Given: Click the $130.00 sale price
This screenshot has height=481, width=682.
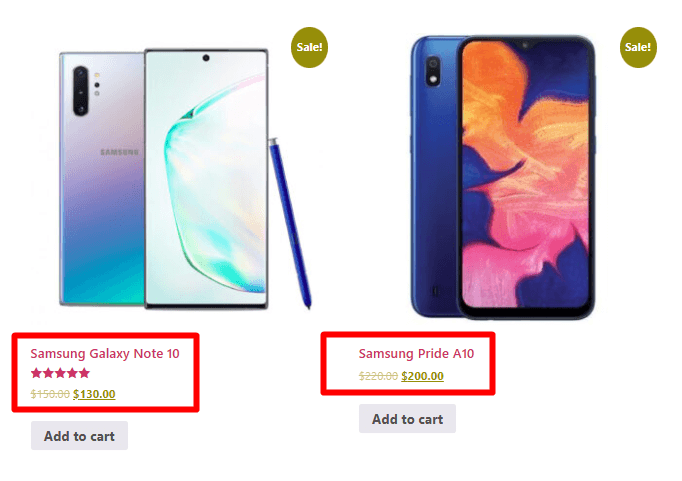Looking at the screenshot, I should click(94, 394).
